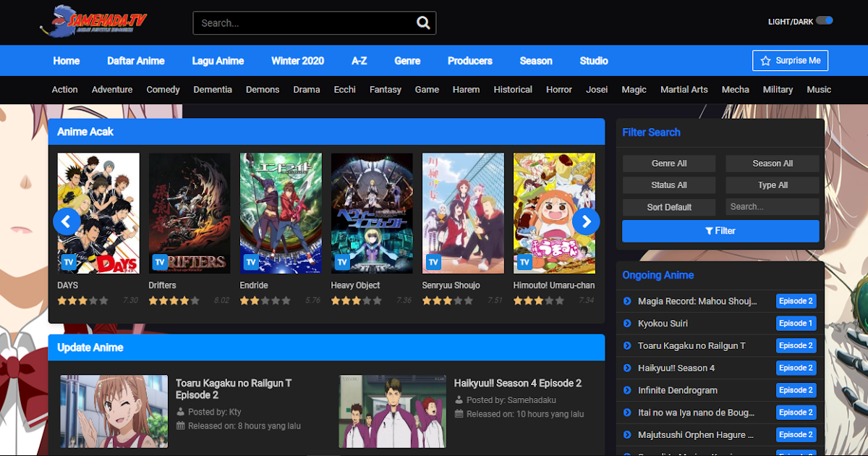Image resolution: width=868 pixels, height=456 pixels.
Task: Open Toaru Kagaku no Railgun T update thumbnail
Action: pyautogui.click(x=114, y=411)
